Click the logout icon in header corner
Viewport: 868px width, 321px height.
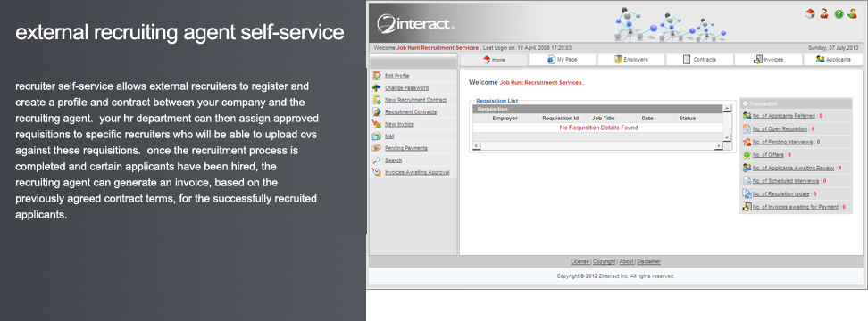pos(853,14)
